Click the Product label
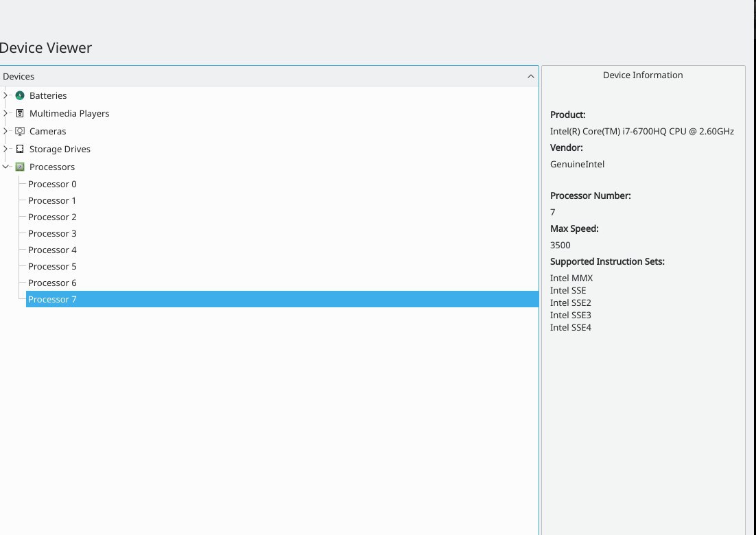Viewport: 756px width, 535px height. [x=567, y=115]
